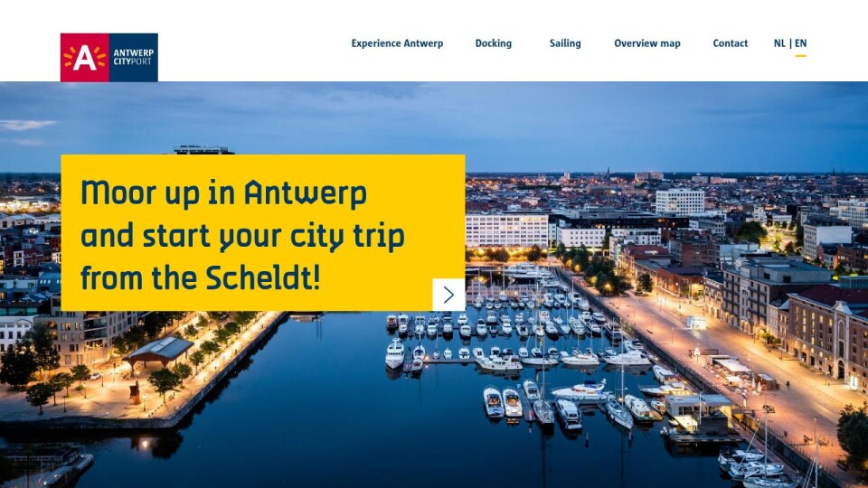Open the Experience Antwerp menu
The width and height of the screenshot is (868, 488).
pos(397,43)
